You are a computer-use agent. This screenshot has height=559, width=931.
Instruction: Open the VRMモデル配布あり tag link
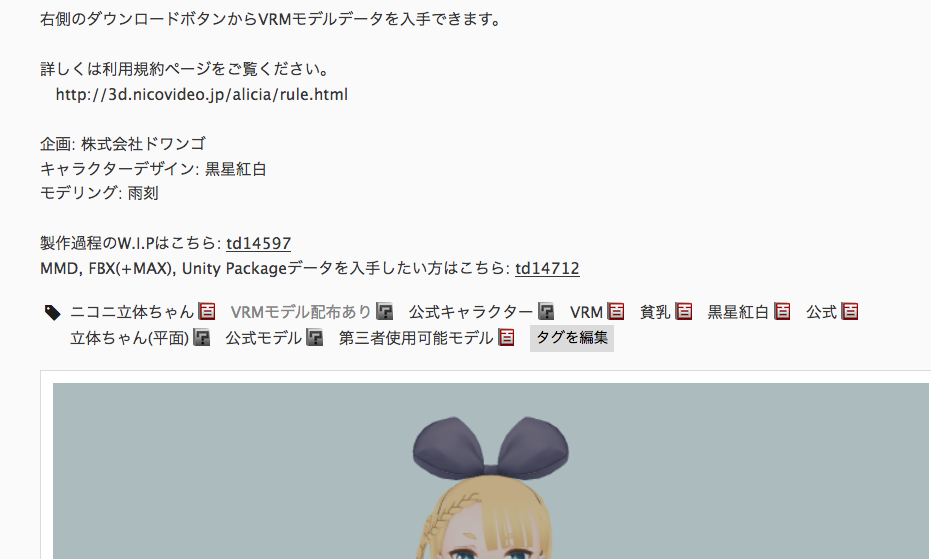click(x=301, y=312)
